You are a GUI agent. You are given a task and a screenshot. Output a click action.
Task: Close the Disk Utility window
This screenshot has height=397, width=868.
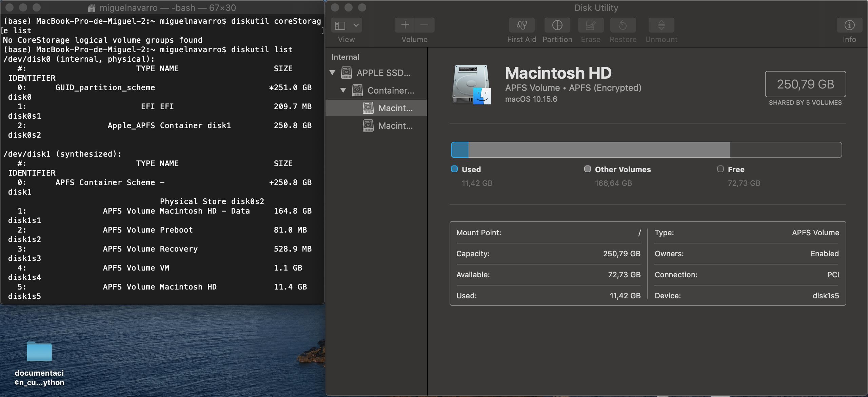pos(335,7)
